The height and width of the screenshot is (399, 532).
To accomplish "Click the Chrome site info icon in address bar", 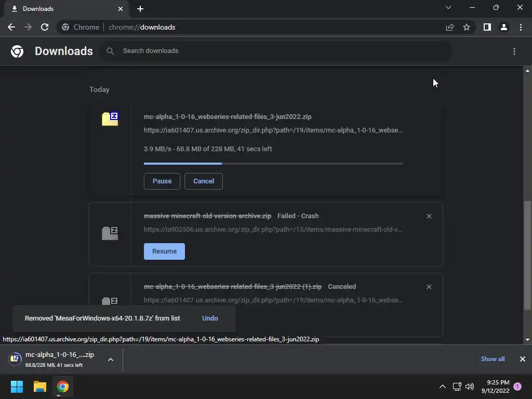I will click(65, 27).
